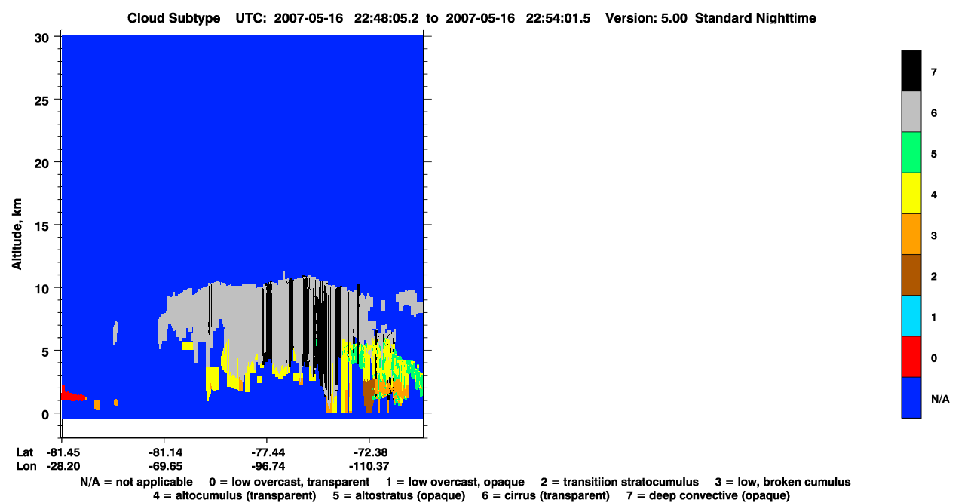This screenshot has height=503, width=980.
Task: Click '4 = altocumulus (transparent)' legend entry
Action: coord(234,495)
